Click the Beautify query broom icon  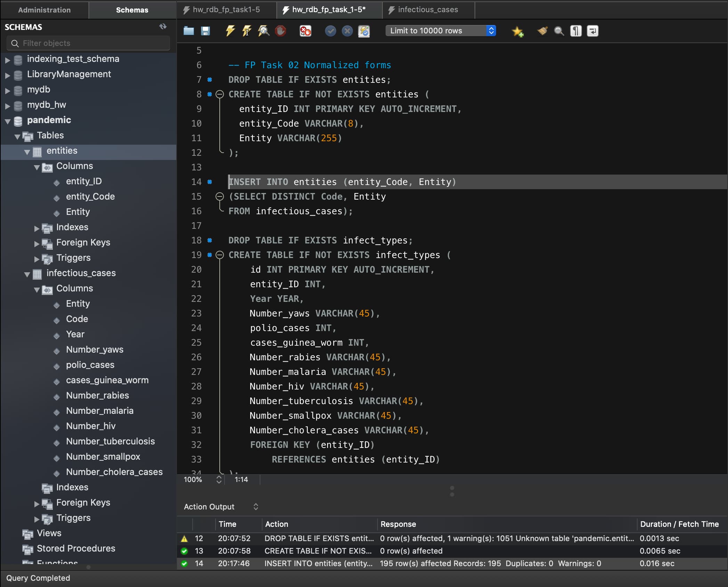pyautogui.click(x=542, y=31)
